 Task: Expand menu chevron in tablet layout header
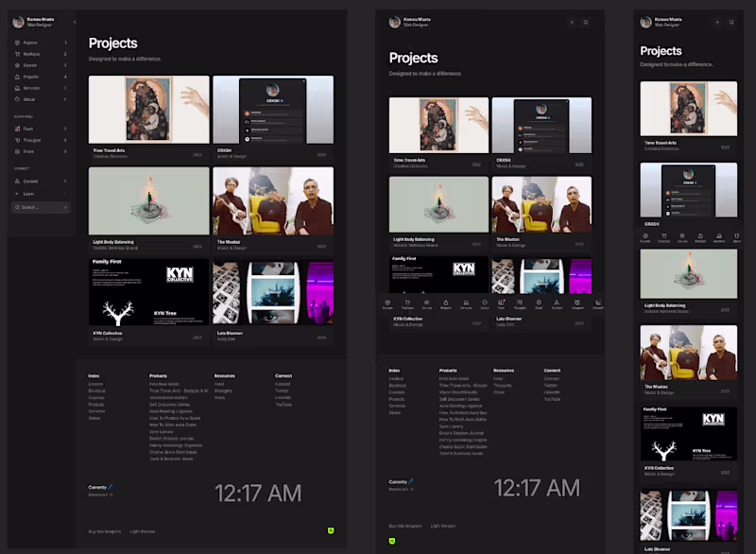click(572, 22)
